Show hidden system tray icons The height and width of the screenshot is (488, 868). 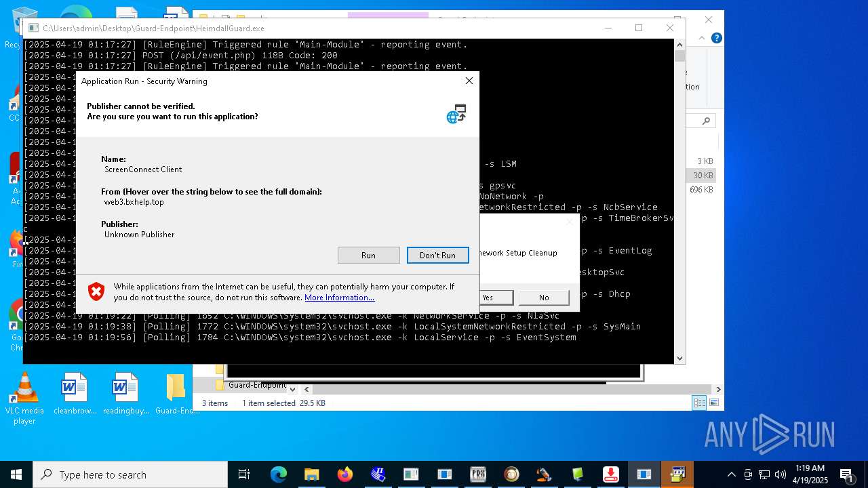pos(731,474)
